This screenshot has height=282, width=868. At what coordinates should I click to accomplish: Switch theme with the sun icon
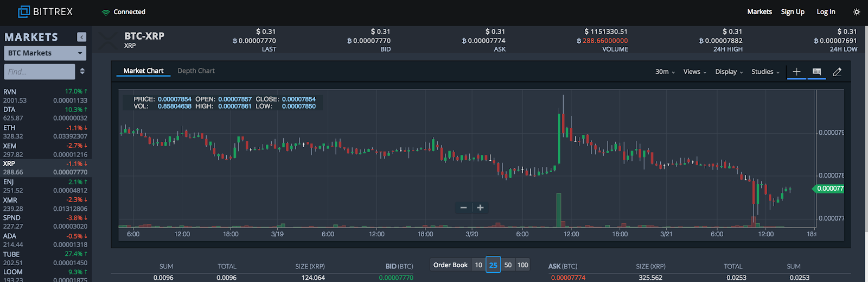[857, 12]
